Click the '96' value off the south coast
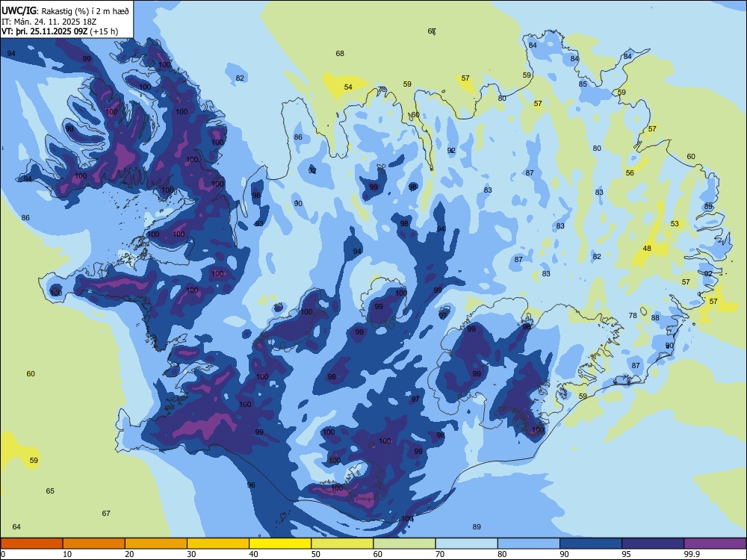This screenshot has width=747, height=560. point(251,485)
